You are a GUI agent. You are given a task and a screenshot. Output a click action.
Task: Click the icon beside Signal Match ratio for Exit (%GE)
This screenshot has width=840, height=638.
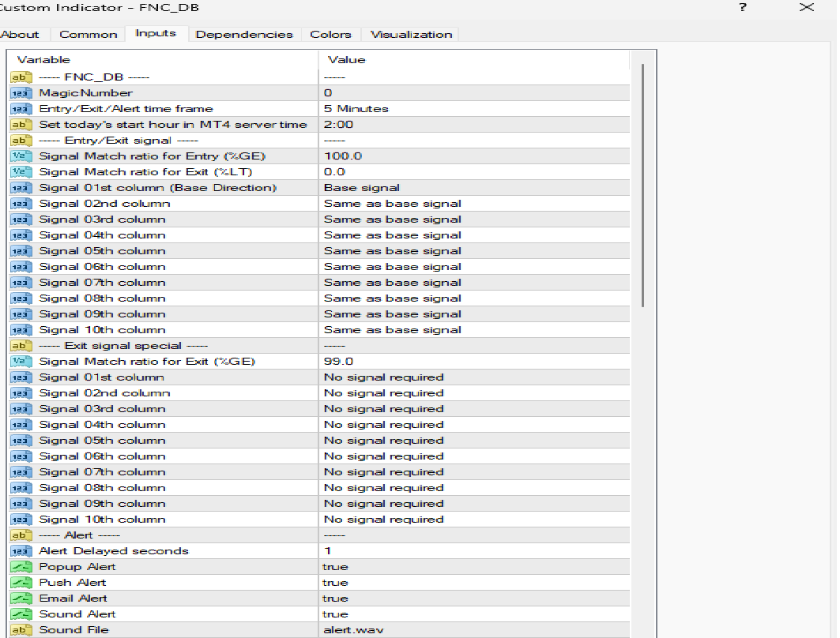(x=21, y=362)
